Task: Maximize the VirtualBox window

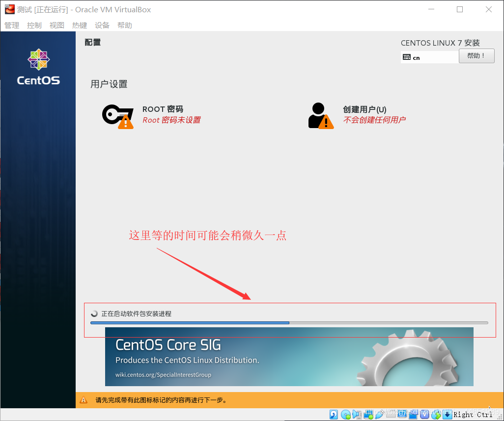Action: click(460, 9)
